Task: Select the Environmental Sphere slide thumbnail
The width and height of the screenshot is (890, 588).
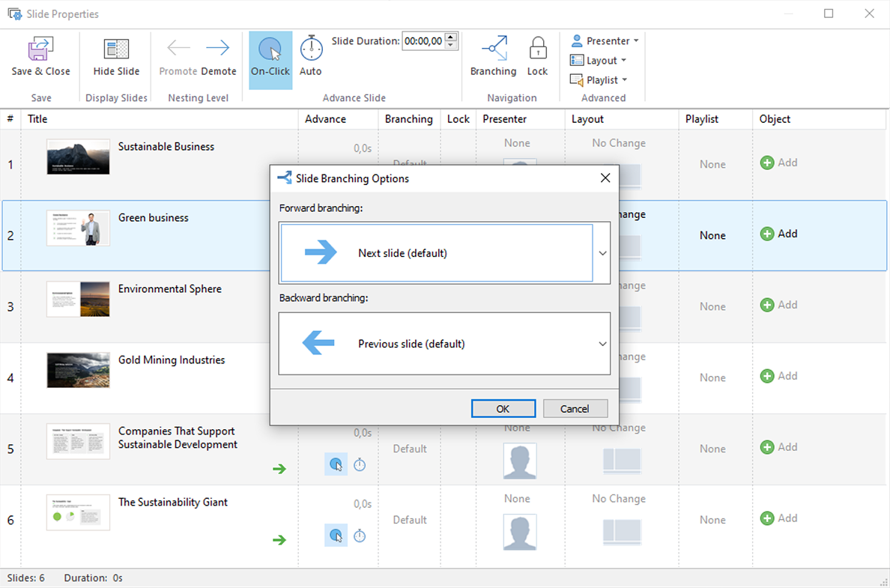Action: pos(78,299)
